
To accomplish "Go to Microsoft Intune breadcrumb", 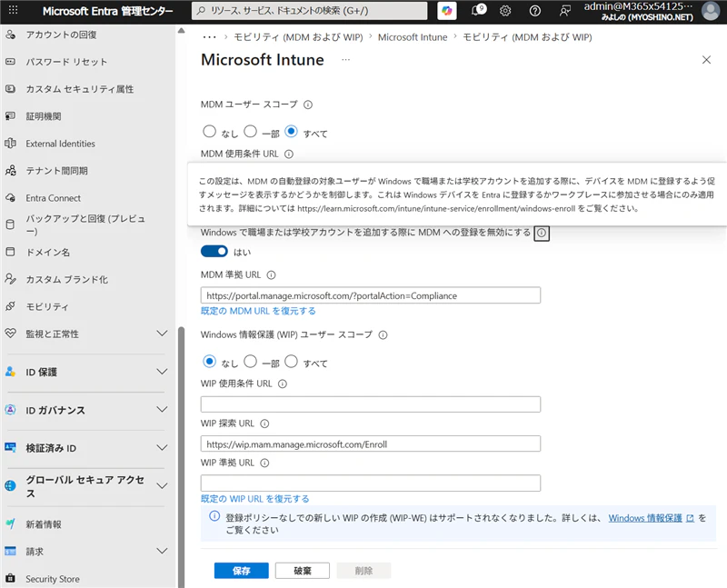I will tap(413, 37).
